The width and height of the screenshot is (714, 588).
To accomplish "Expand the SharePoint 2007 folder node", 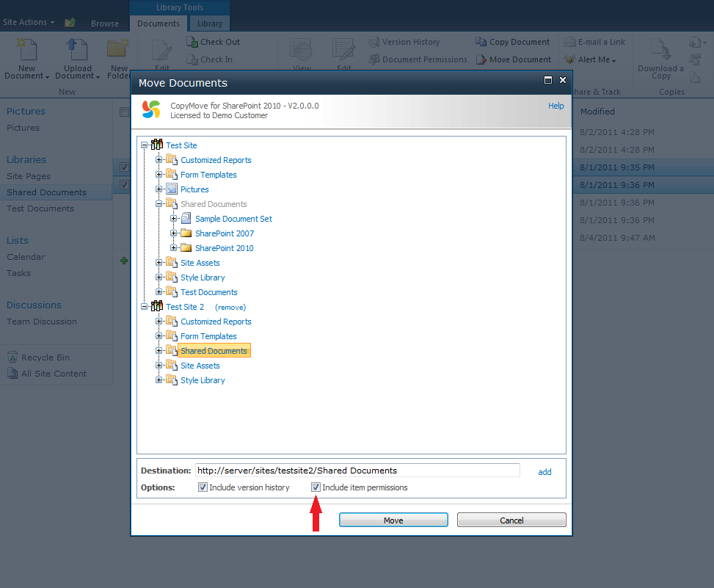I will coord(173,233).
